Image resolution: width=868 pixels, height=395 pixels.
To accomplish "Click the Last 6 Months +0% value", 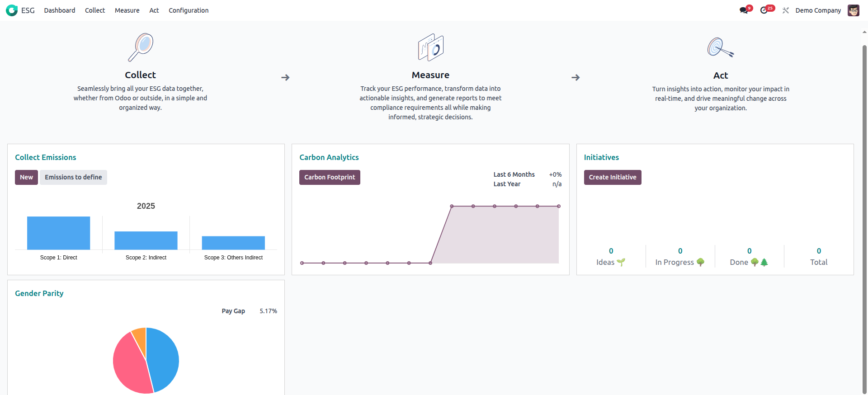I will pos(555,174).
